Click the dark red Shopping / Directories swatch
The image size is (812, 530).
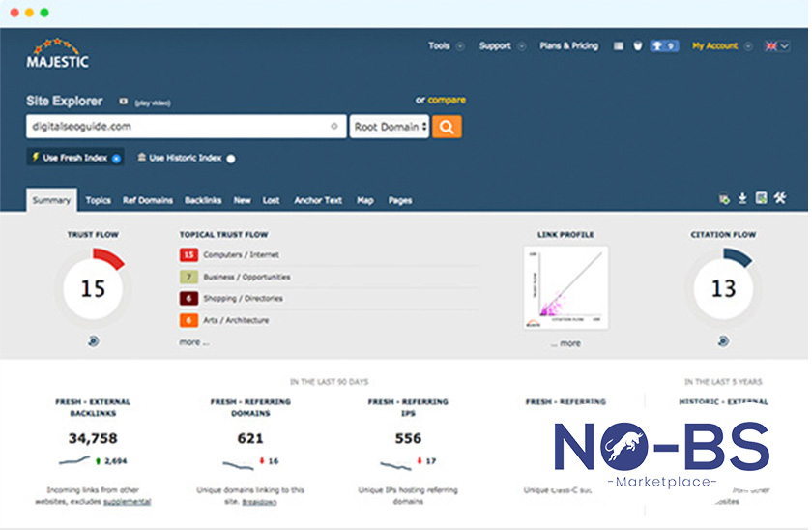click(x=188, y=299)
